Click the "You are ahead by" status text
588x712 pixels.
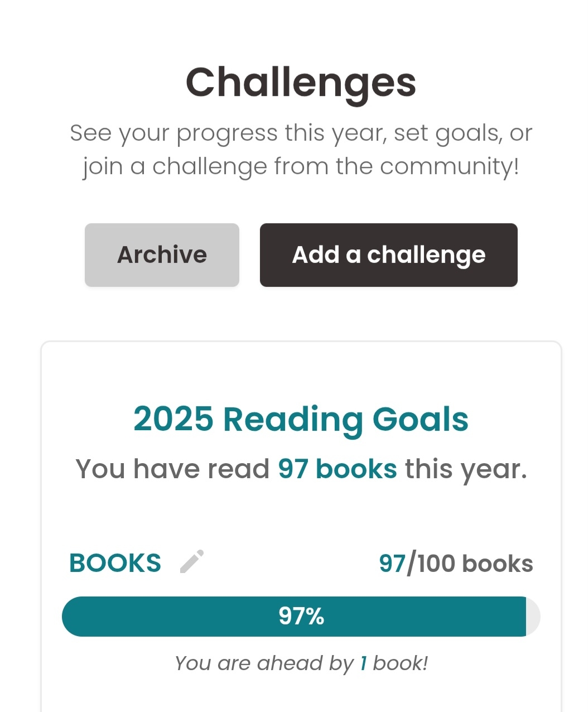coord(264,663)
